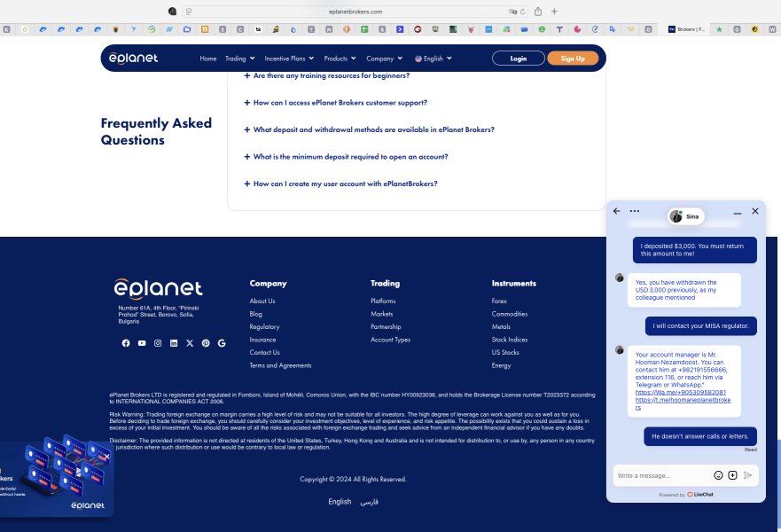This screenshot has height=532, width=781.
Task: Open the English language selector dropdown
Action: point(433,59)
